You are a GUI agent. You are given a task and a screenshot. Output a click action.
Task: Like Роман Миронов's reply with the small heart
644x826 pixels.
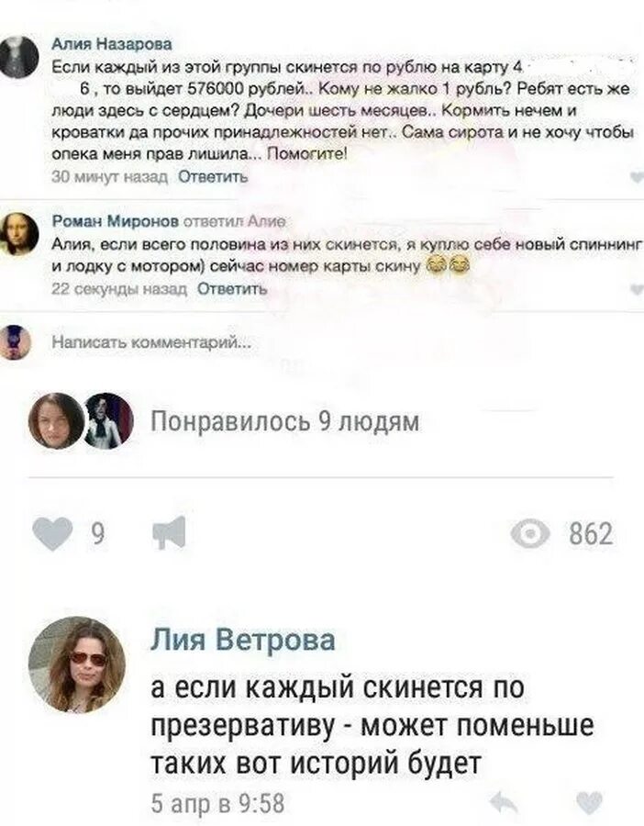638,289
